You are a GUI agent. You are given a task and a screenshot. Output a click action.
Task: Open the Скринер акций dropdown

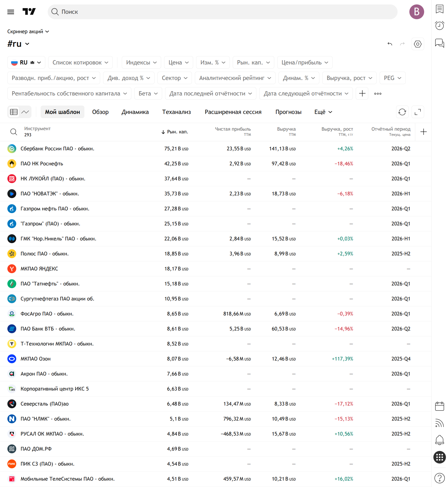(x=28, y=31)
